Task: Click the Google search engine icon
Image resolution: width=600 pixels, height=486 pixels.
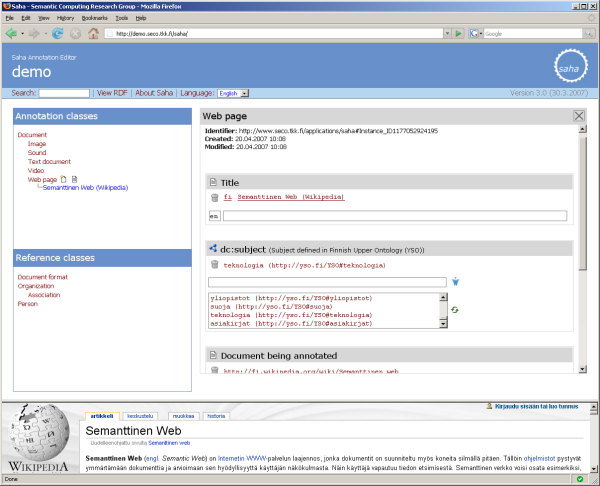Action: coord(474,34)
